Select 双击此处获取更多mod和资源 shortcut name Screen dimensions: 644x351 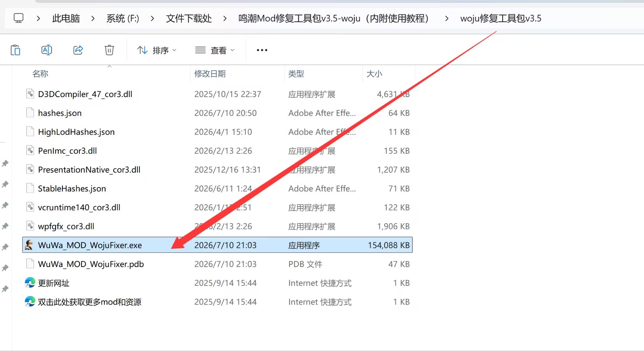90,302
